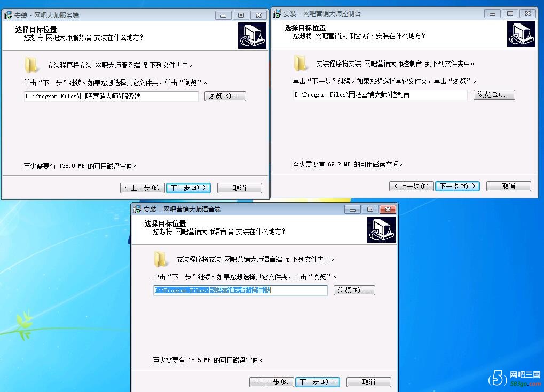
Task: Close the 网吧营销大师语音端 installer window
Action: click(388, 210)
